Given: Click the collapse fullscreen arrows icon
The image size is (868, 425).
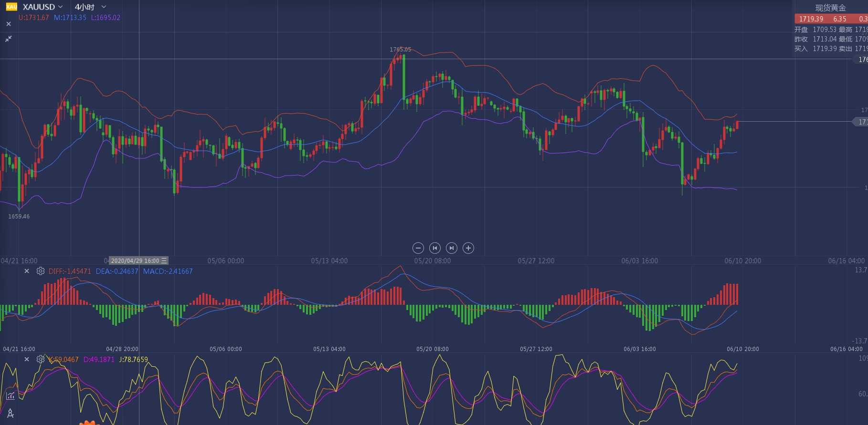Looking at the screenshot, I should 9,39.
